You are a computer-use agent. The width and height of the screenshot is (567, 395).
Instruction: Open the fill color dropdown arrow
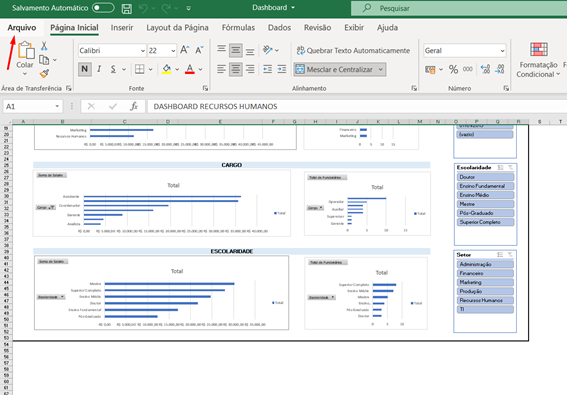[177, 69]
